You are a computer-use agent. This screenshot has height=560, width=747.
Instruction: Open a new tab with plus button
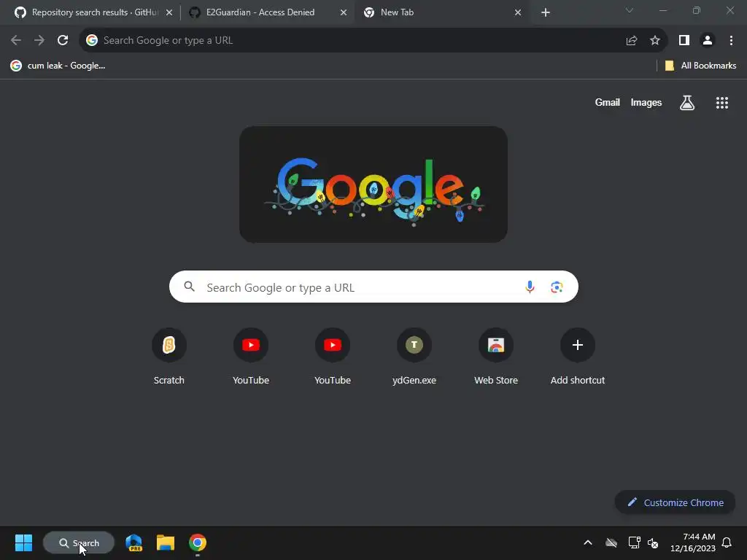coord(546,12)
